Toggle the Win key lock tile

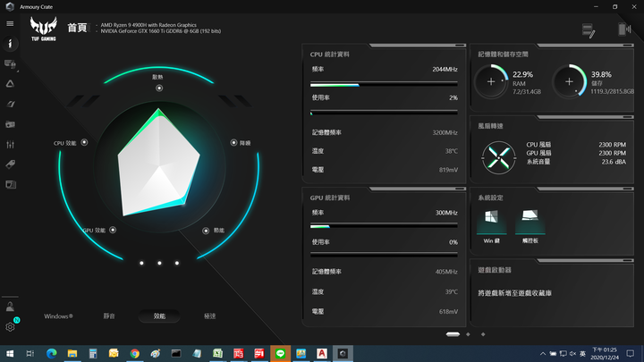pyautogui.click(x=491, y=226)
